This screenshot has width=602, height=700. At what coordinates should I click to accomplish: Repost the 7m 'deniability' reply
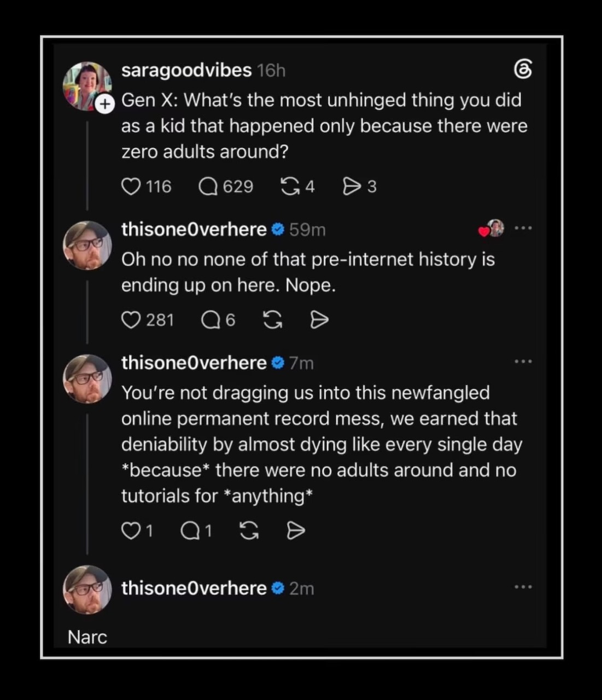click(249, 530)
